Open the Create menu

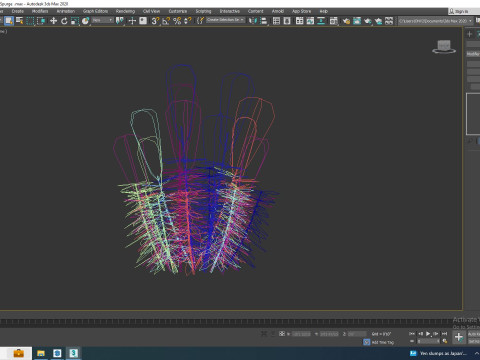18,11
